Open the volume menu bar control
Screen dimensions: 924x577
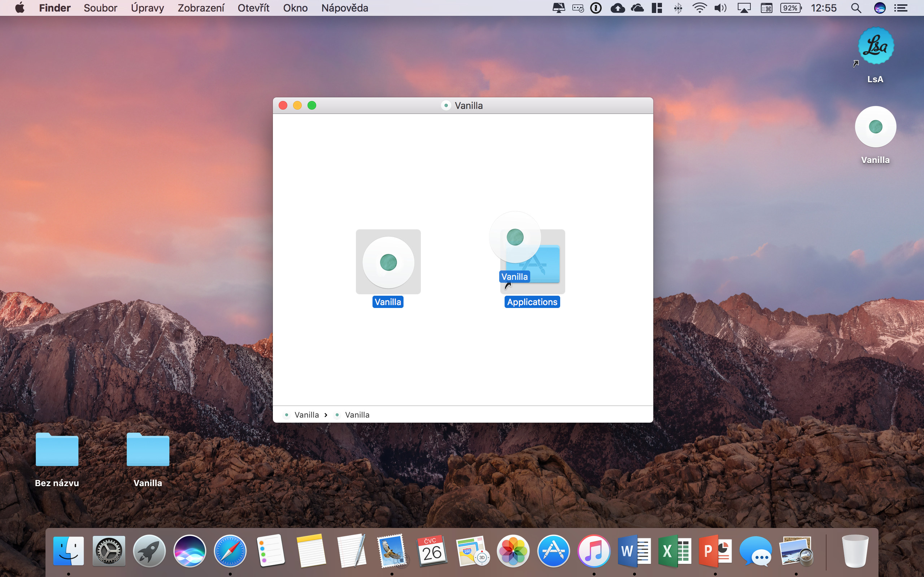tap(720, 8)
